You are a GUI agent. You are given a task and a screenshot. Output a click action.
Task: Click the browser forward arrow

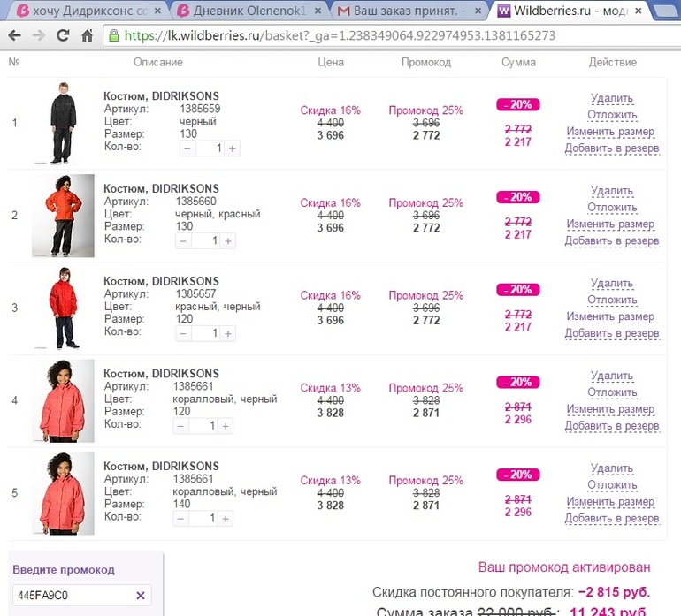point(39,36)
